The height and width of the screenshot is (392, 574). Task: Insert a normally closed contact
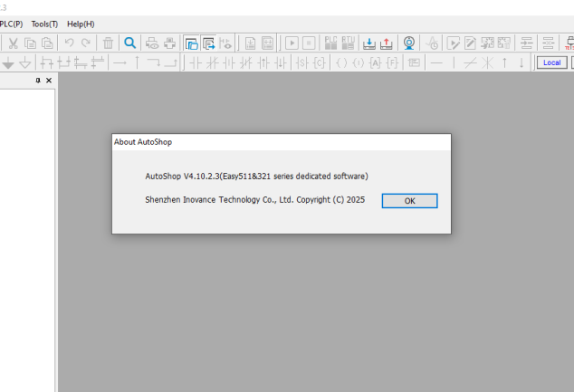213,63
